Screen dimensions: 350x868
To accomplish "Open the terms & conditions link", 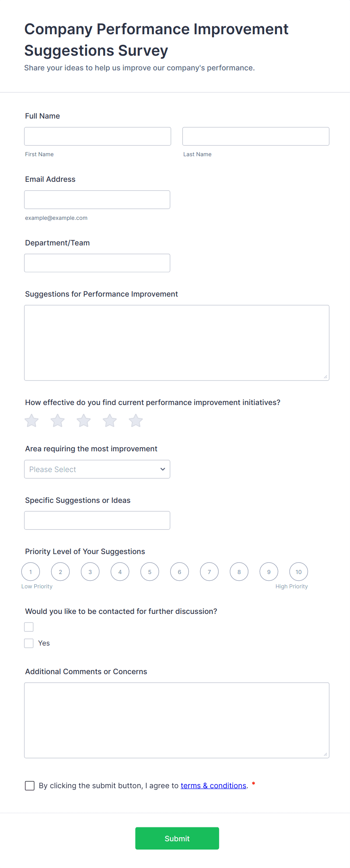I will [213, 786].
